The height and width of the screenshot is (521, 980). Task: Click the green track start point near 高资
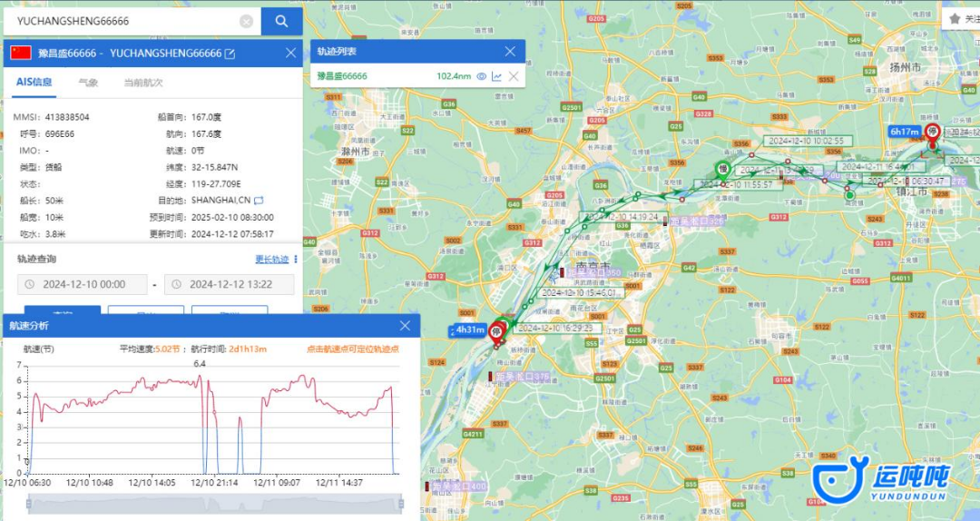850,196
